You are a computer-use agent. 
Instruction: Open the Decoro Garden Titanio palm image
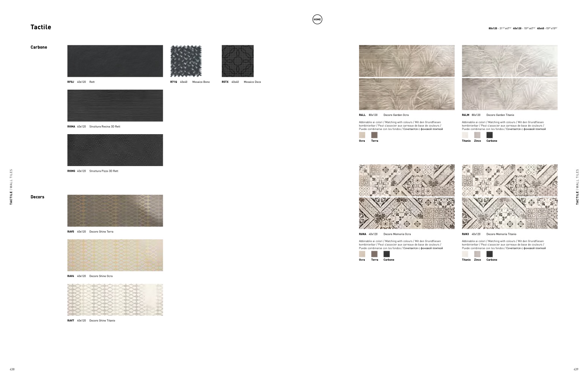click(x=509, y=78)
